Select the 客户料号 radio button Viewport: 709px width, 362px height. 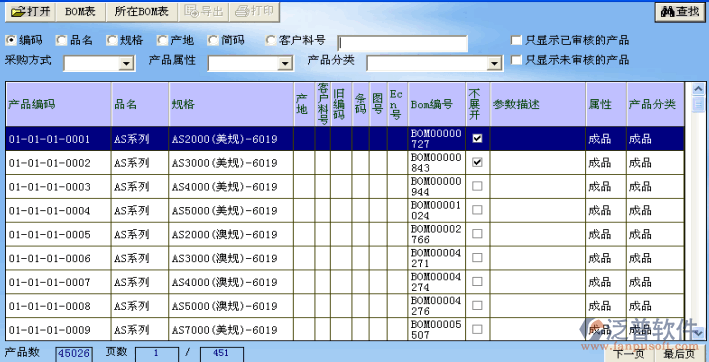(x=270, y=40)
